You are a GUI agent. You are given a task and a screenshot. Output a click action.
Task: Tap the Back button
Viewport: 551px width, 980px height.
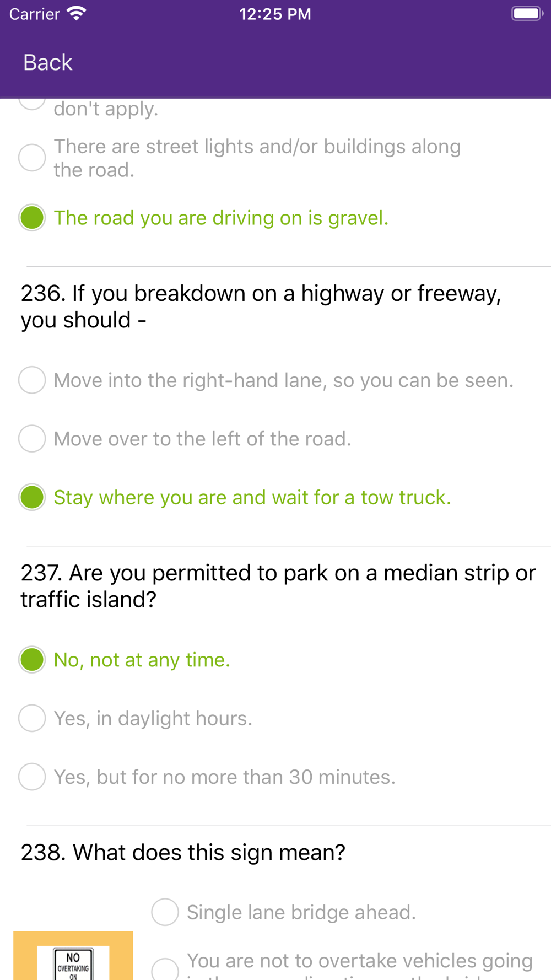tap(47, 62)
